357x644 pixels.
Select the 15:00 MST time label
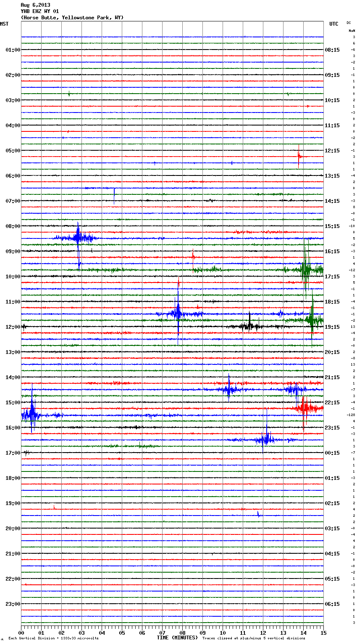click(13, 403)
